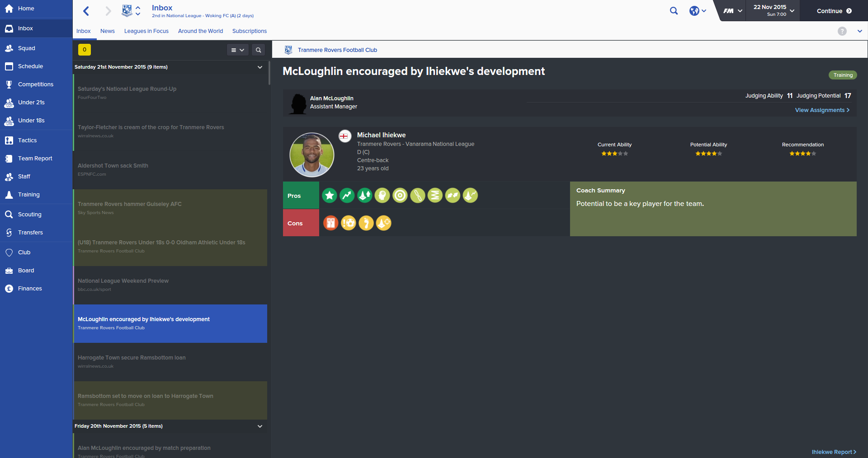The height and width of the screenshot is (458, 868).
Task: Go back using the left arrow
Action: pyautogui.click(x=86, y=11)
